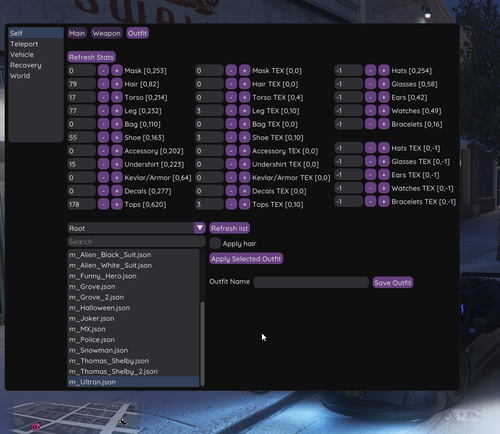The width and height of the screenshot is (500, 434).
Task: Select m_MX.json outfit
Action: (x=133, y=329)
